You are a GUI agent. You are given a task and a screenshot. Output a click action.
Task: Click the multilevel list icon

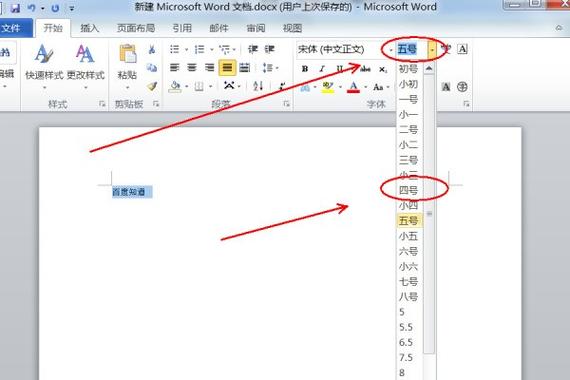(224, 49)
